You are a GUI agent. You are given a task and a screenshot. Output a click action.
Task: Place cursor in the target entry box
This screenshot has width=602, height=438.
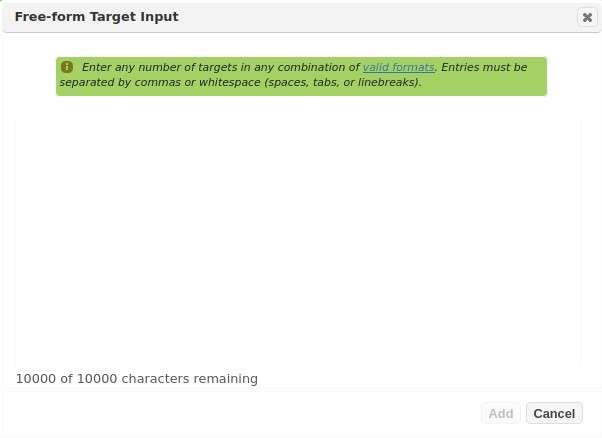(x=298, y=240)
